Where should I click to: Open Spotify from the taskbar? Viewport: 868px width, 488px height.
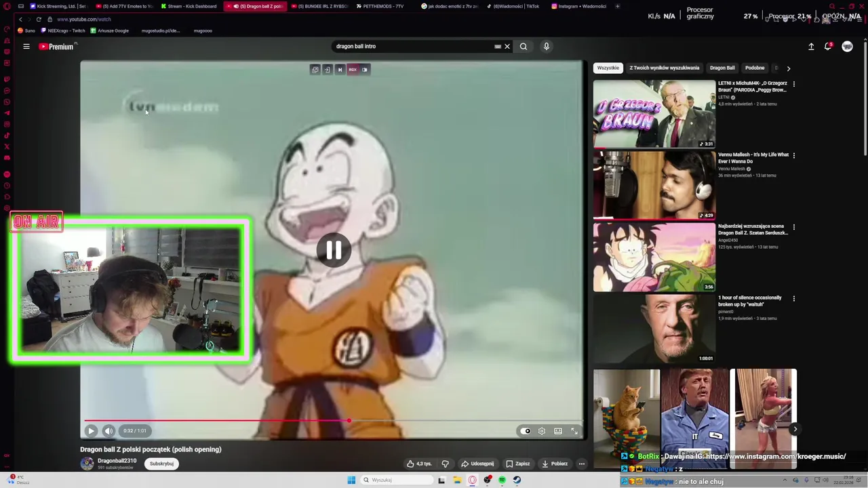[502, 480]
